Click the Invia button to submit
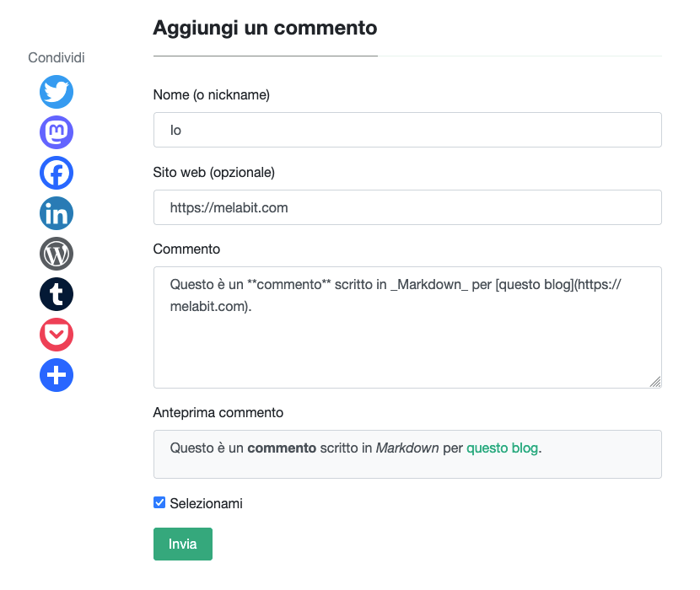This screenshot has width=700, height=590. [182, 544]
